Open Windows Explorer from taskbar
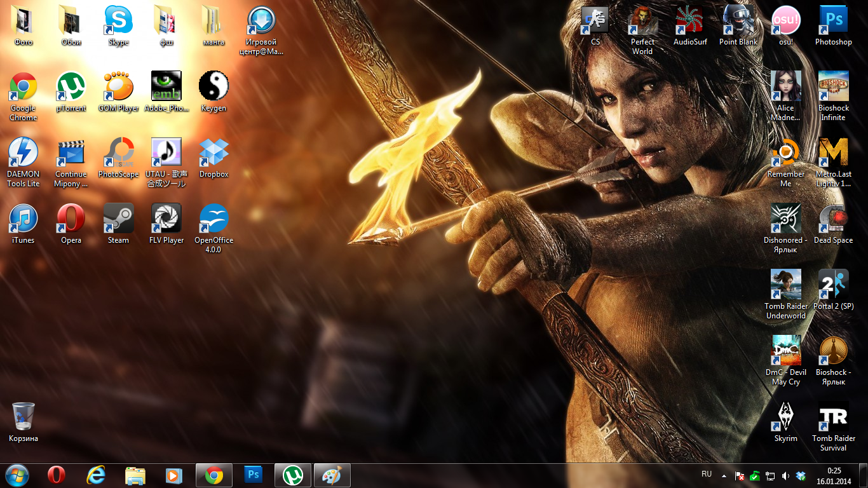 pos(135,475)
